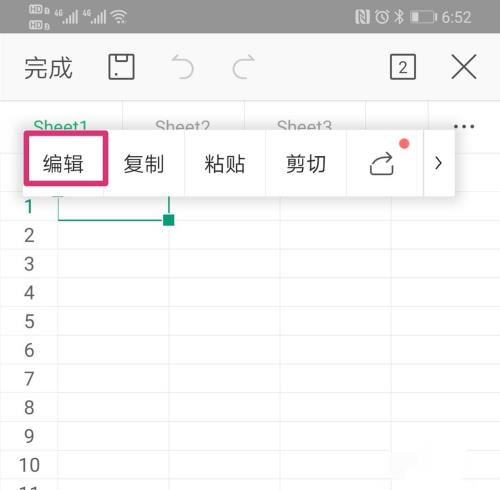The image size is (500, 490).
Task: Select row header 10
Action: (x=29, y=465)
